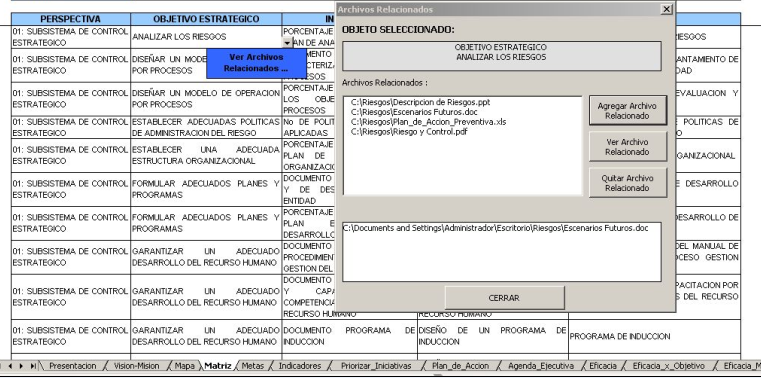Click Agregar Archivo Relacionado button

[628, 111]
